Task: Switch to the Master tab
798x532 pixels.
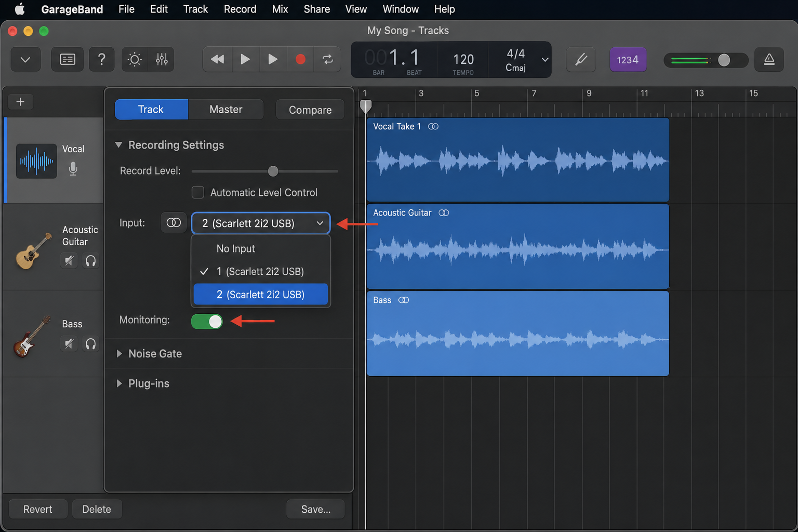Action: 226,110
